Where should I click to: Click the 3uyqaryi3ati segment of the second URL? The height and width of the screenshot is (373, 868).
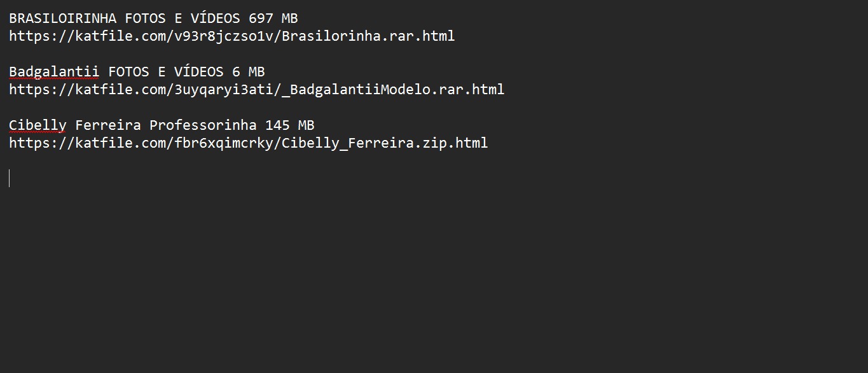pyautogui.click(x=224, y=90)
